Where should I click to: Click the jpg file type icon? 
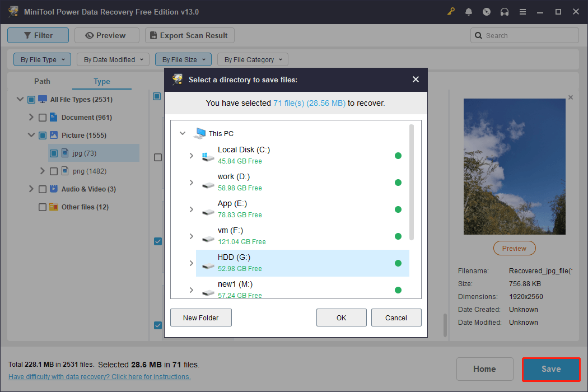point(65,153)
